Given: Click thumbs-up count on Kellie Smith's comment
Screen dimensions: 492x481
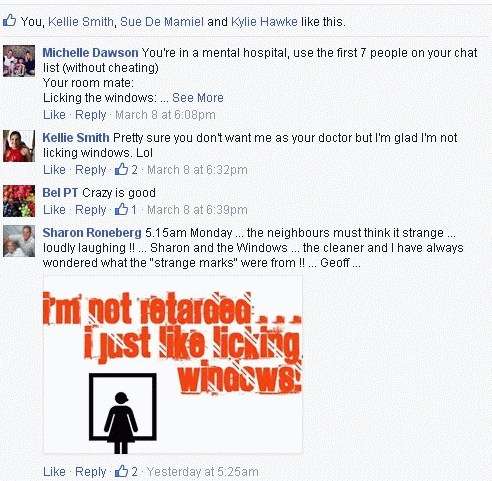Looking at the screenshot, I should point(126,170).
